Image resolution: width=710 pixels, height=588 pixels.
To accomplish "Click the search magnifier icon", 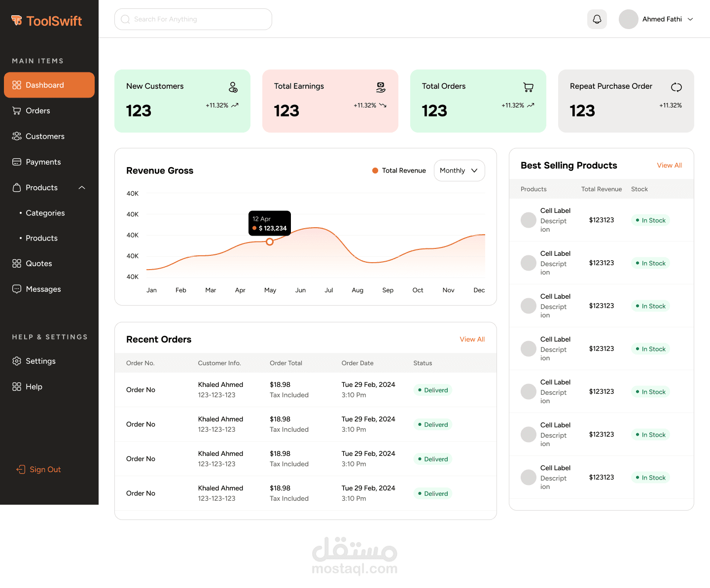I will coord(125,19).
